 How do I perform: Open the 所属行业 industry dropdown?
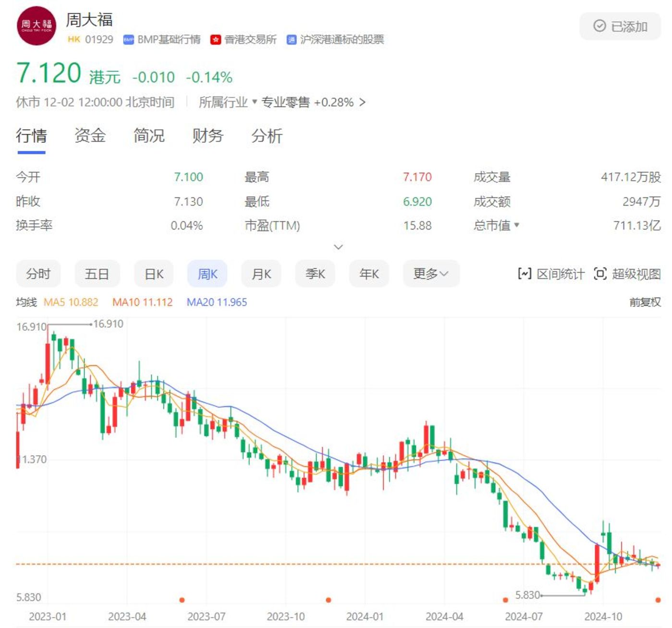point(226,102)
